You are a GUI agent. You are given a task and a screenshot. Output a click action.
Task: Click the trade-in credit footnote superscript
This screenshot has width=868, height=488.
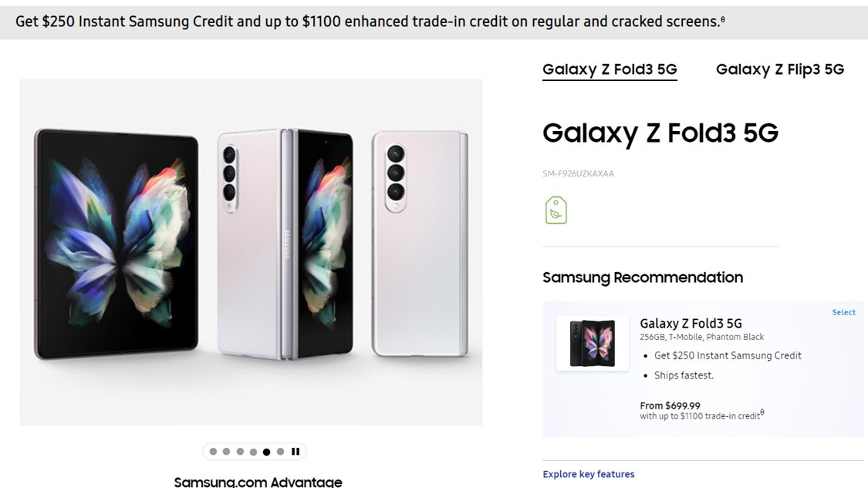(762, 412)
